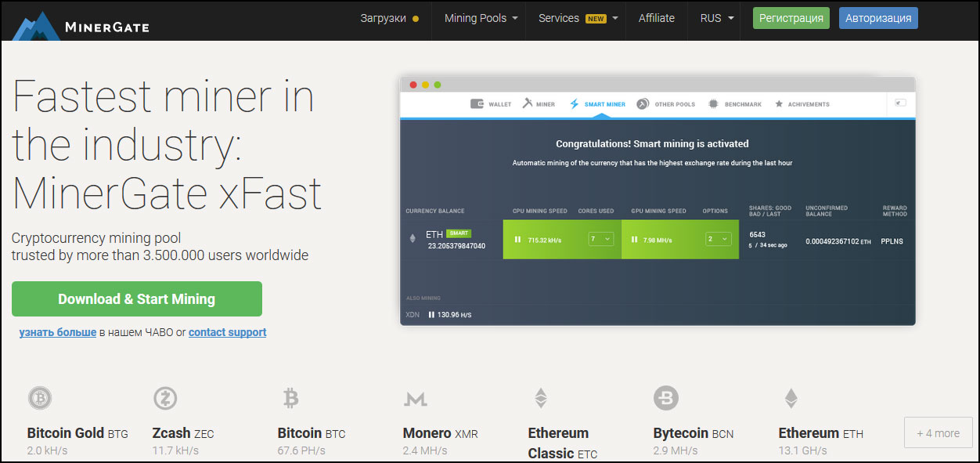Click the Bitcoin Gold coin icon

click(x=40, y=399)
